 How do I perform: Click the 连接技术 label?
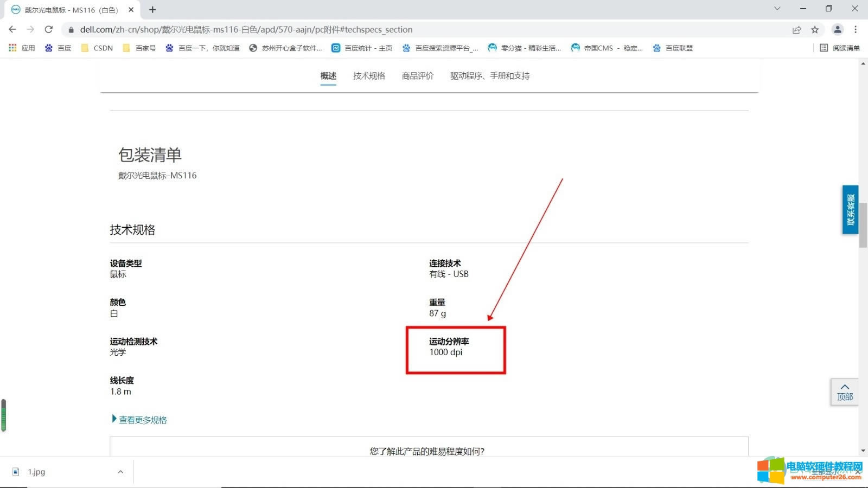pos(445,264)
